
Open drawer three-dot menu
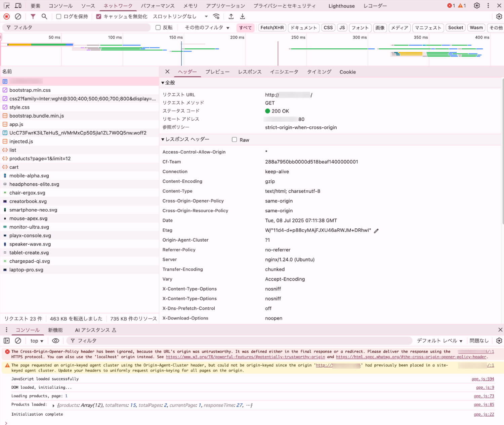point(6,330)
